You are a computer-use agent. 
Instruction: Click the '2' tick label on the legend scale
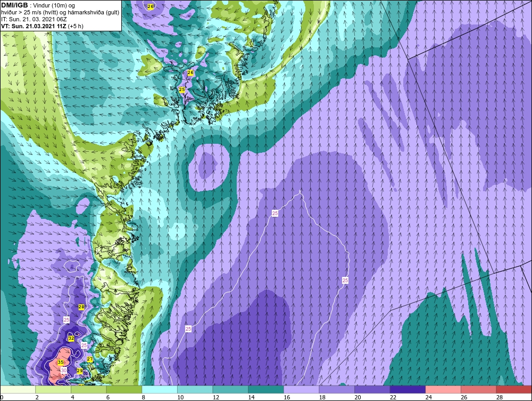(x=37, y=397)
